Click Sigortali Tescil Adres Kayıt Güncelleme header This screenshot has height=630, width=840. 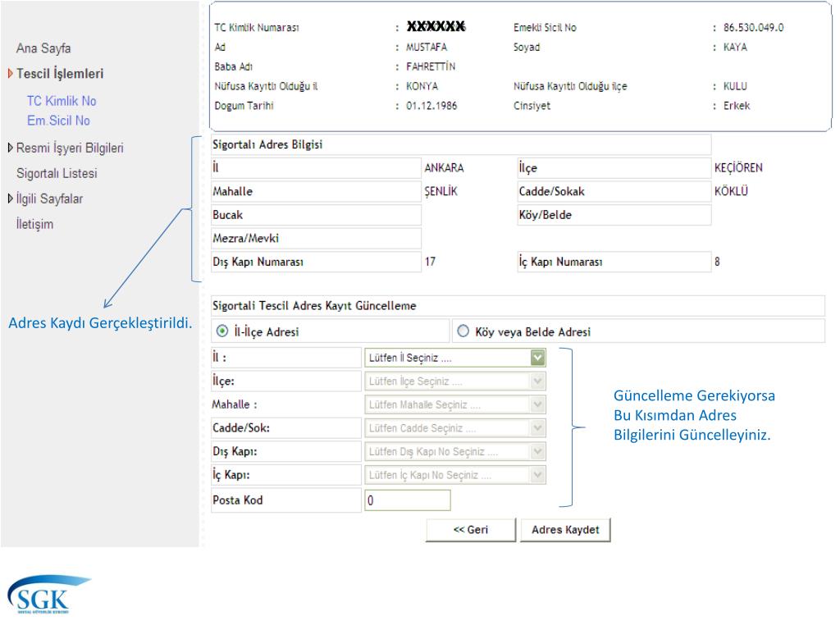point(518,306)
